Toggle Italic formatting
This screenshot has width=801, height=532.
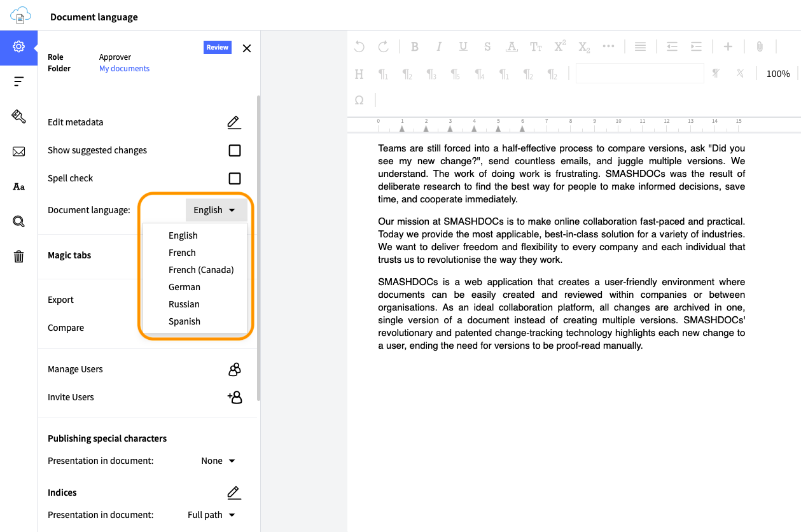(439, 46)
